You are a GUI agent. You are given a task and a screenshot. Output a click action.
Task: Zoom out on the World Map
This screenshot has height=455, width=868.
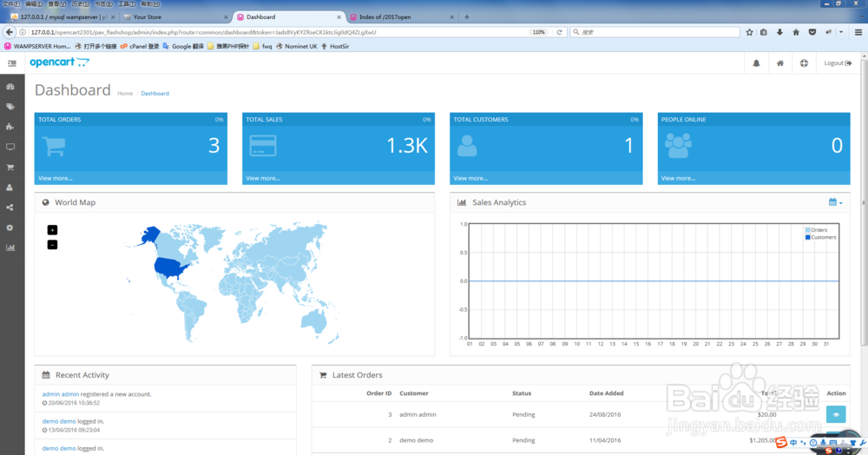pos(52,244)
